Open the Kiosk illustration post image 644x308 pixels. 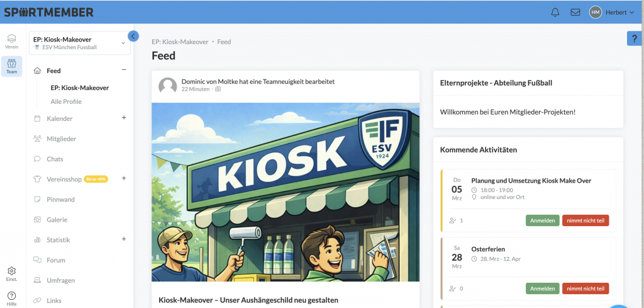click(285, 192)
